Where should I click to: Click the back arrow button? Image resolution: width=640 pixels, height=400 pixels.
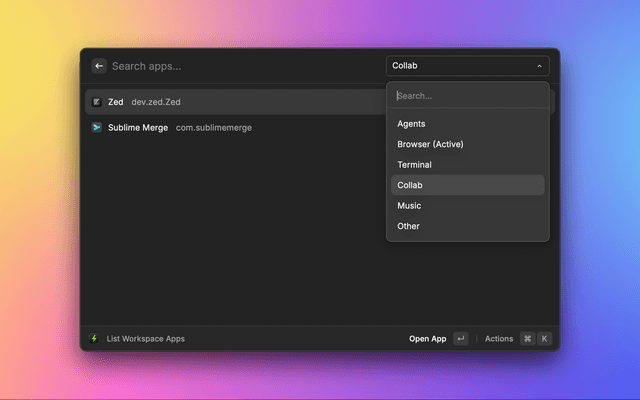point(99,66)
